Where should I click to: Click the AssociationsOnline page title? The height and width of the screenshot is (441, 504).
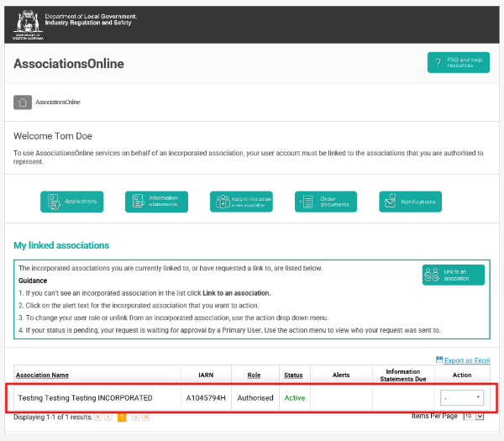coord(69,64)
